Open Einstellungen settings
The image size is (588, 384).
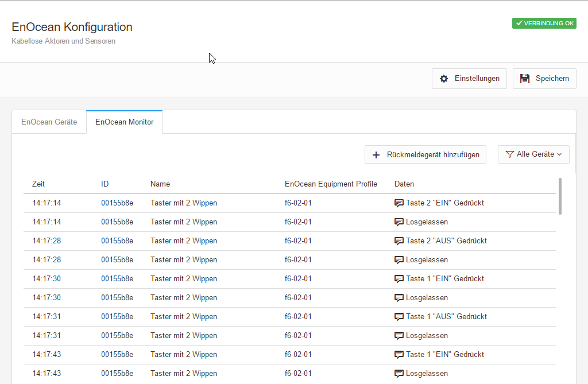(469, 79)
